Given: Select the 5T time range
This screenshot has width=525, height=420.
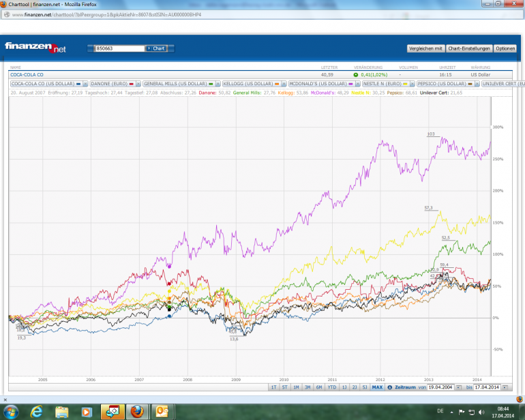Looking at the screenshot, I should click(x=284, y=387).
